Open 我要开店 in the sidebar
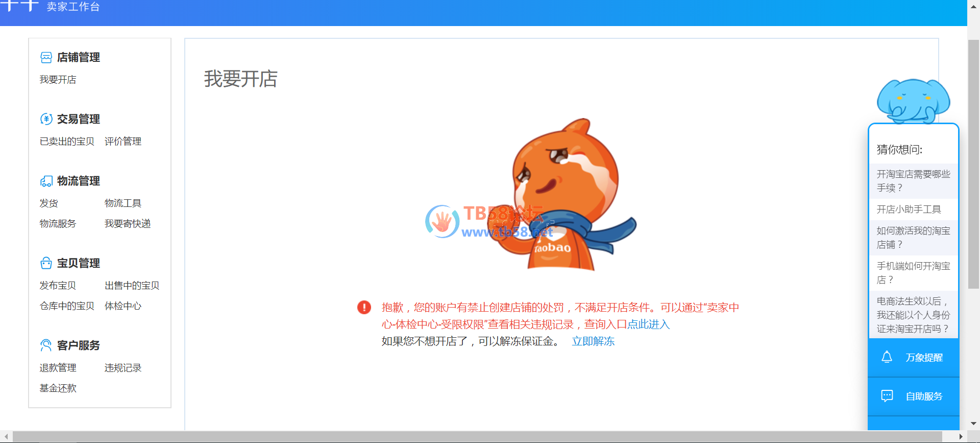980x443 pixels. pos(58,80)
